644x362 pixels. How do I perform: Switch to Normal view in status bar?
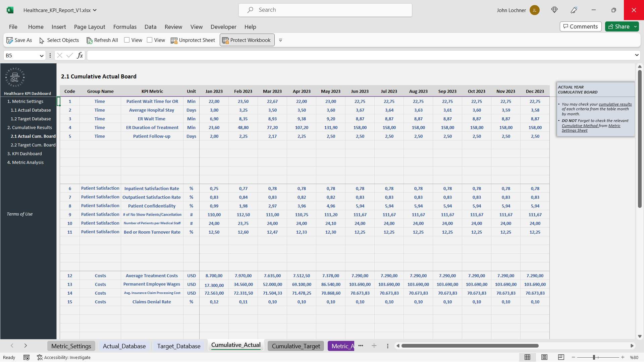pos(527,357)
